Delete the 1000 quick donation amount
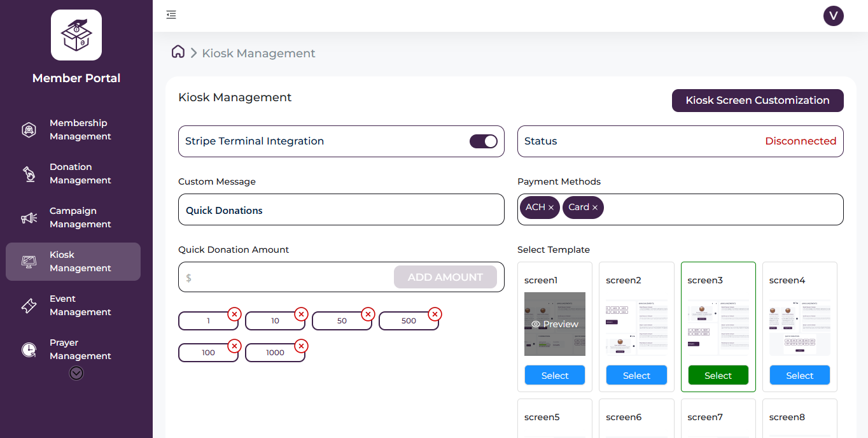The width and height of the screenshot is (868, 438). [301, 346]
